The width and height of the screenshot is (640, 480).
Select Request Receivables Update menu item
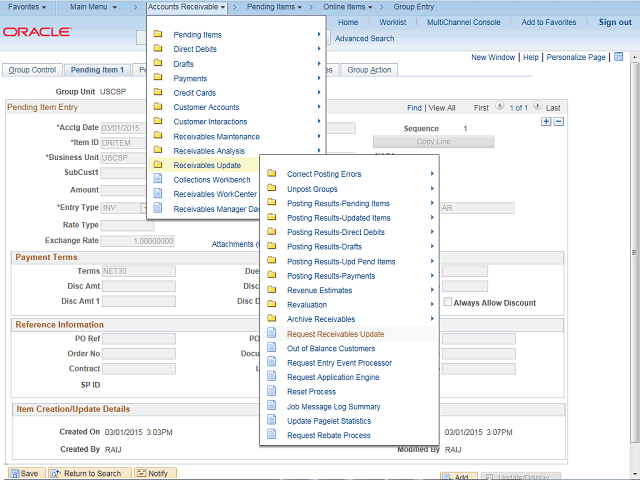tap(335, 334)
